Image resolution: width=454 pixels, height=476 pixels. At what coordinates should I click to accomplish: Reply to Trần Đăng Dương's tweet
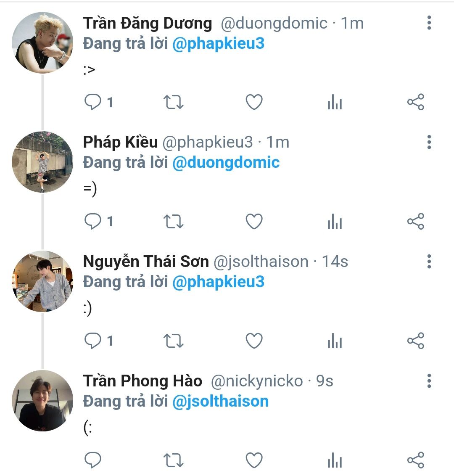[x=93, y=102]
